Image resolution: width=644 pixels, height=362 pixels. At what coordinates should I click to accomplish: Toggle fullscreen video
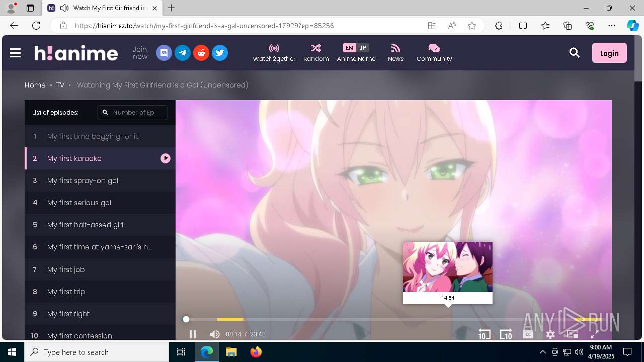594,334
